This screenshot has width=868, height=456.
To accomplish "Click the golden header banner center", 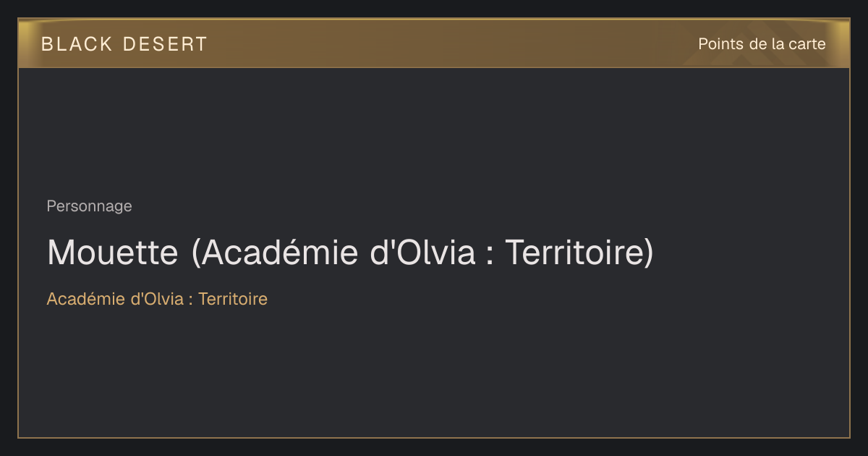I will (434, 43).
